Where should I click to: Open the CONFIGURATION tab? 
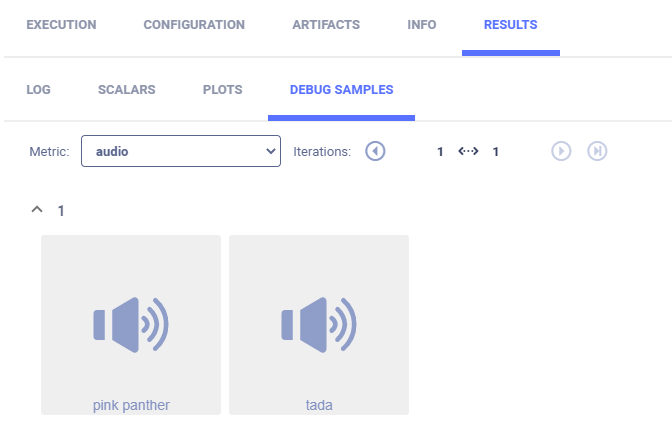pos(194,25)
